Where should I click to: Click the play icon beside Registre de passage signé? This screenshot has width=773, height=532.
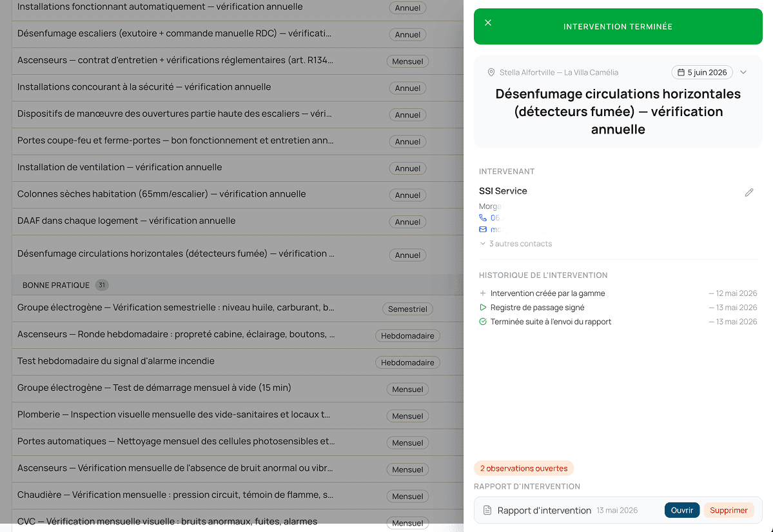[483, 307]
